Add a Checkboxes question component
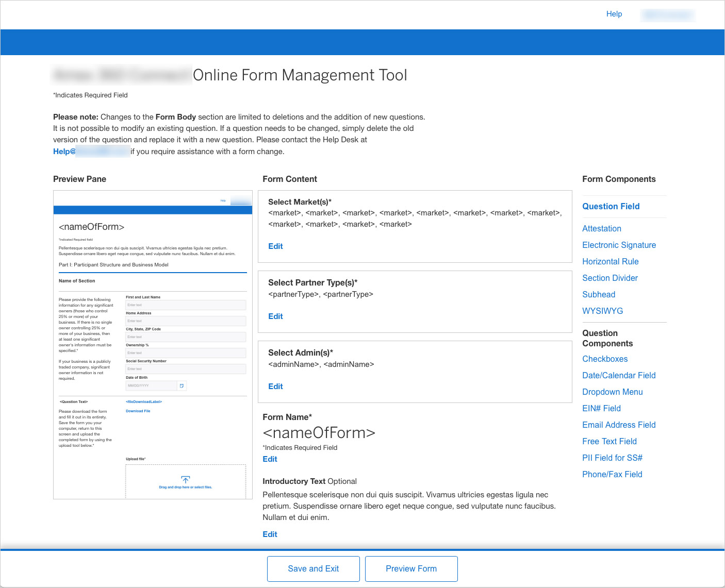The height and width of the screenshot is (588, 725). [x=605, y=359]
